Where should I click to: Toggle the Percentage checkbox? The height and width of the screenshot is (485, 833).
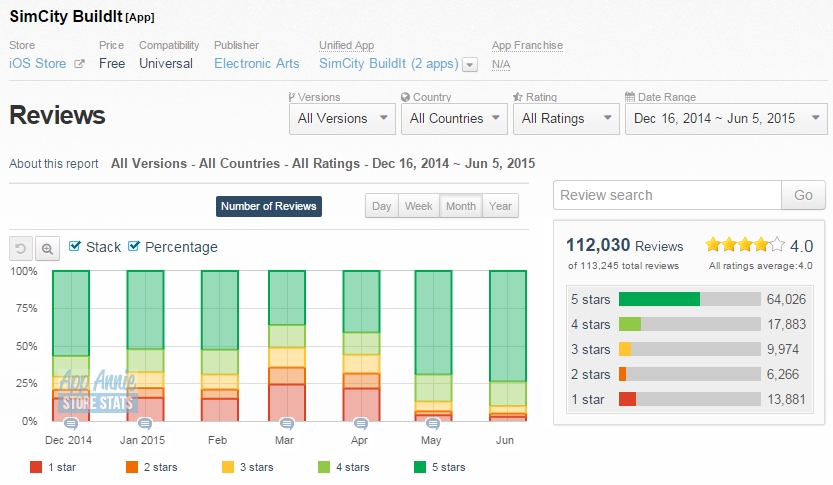pos(134,246)
